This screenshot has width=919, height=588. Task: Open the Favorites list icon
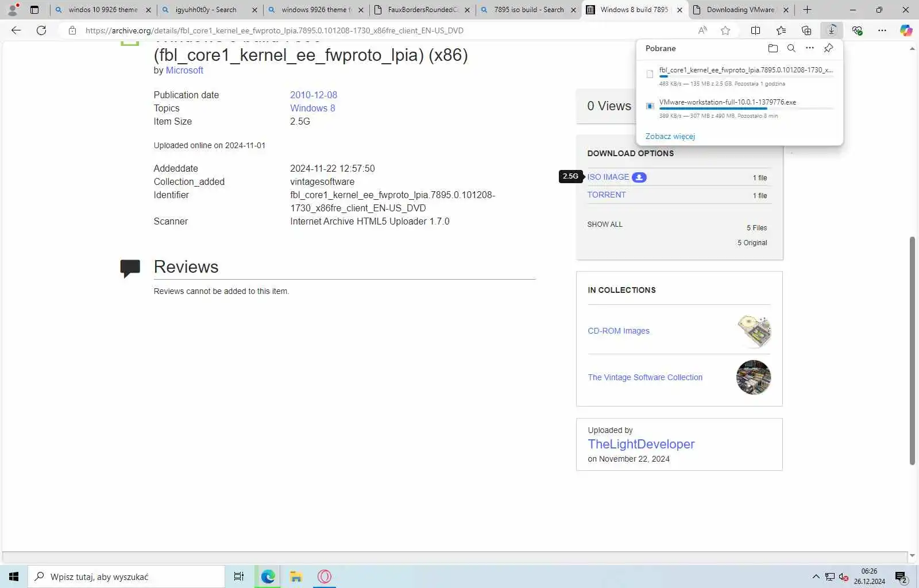point(781,30)
